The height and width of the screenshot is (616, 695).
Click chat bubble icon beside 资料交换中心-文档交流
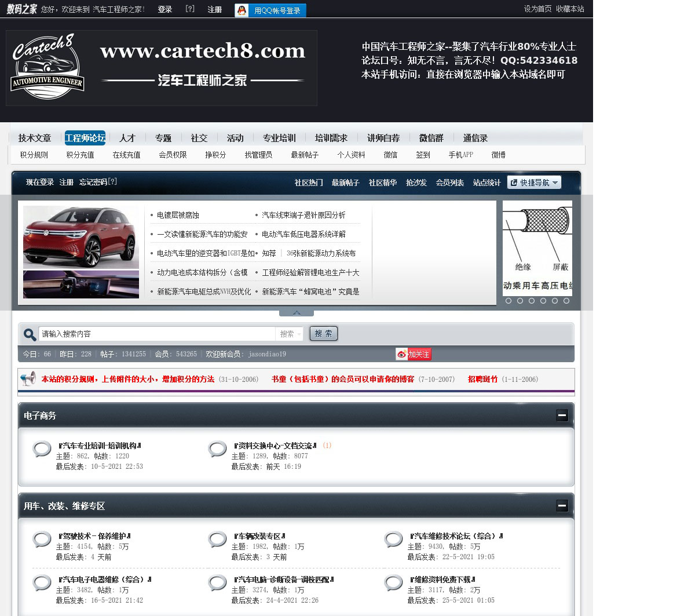point(217,449)
